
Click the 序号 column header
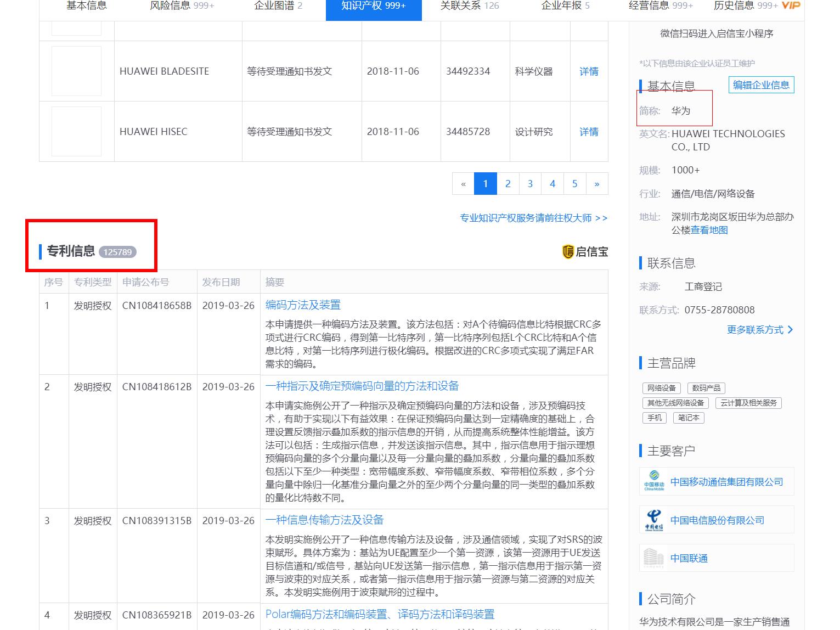(x=53, y=282)
